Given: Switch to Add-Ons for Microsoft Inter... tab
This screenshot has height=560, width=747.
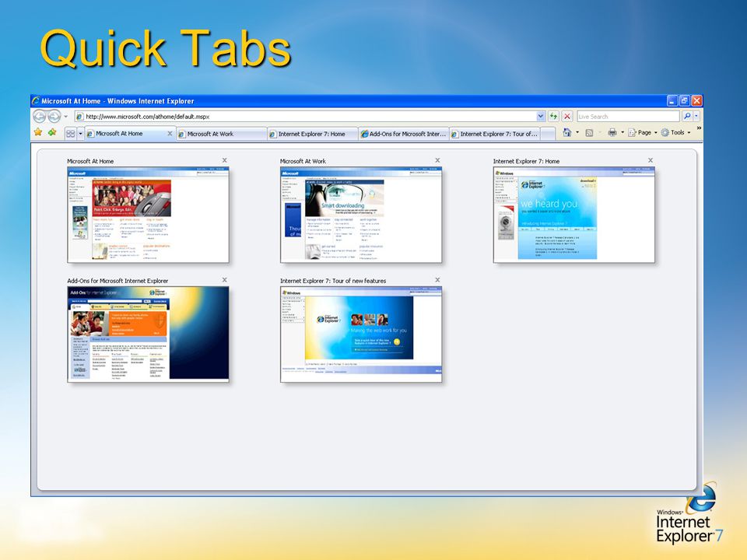Looking at the screenshot, I should [404, 135].
